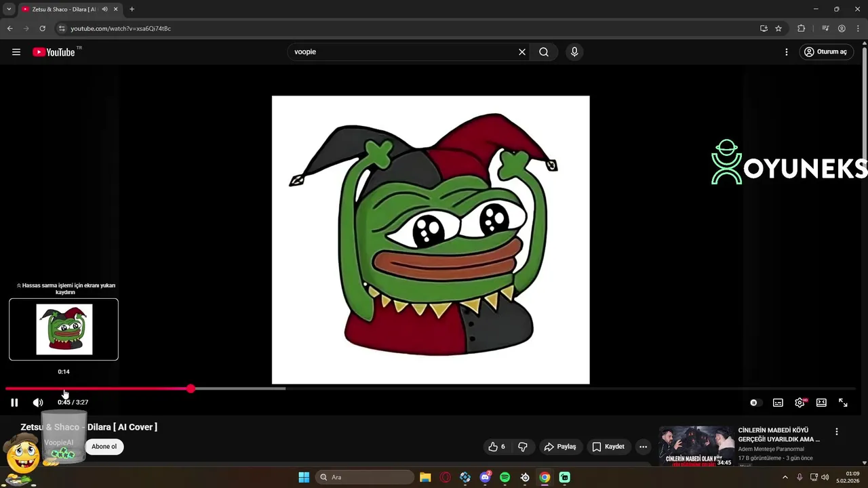Image resolution: width=868 pixels, height=488 pixels.
Task: Click the taskbar Ara search box
Action: point(365,477)
